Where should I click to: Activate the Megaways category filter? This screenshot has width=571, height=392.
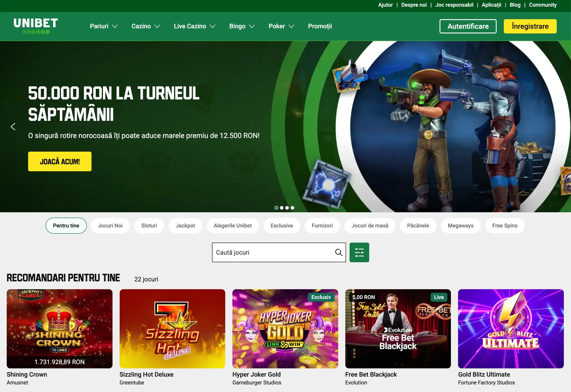[461, 225]
